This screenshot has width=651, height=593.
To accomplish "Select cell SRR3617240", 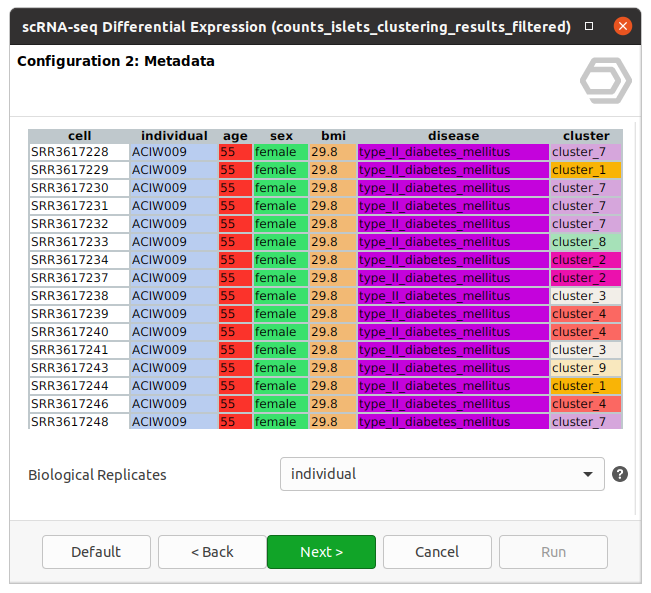I will click(x=79, y=332).
